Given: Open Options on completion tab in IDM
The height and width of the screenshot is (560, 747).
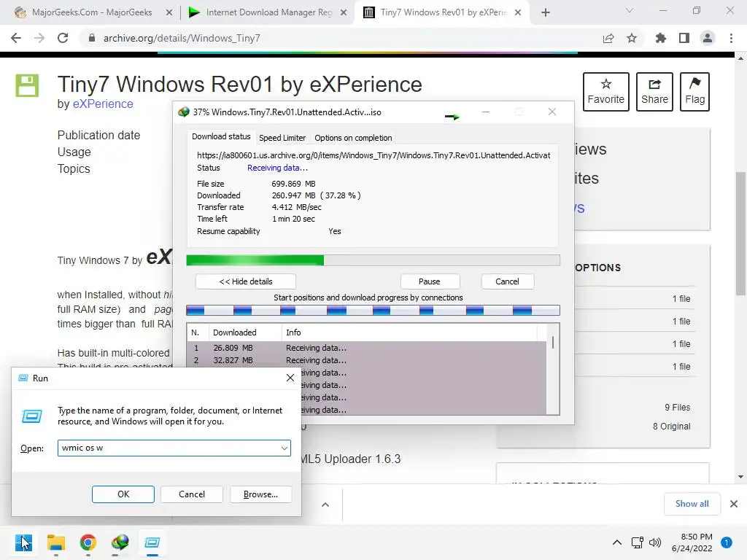Looking at the screenshot, I should [x=353, y=138].
